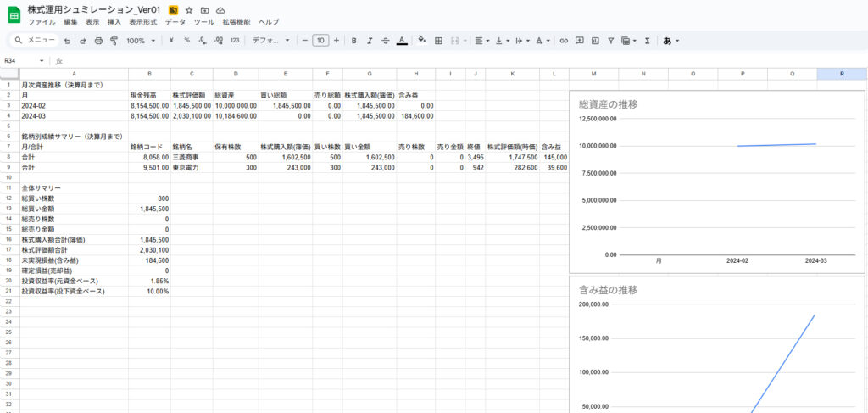The height and width of the screenshot is (413, 868).
Task: Open the データ menu
Action: pos(175,22)
